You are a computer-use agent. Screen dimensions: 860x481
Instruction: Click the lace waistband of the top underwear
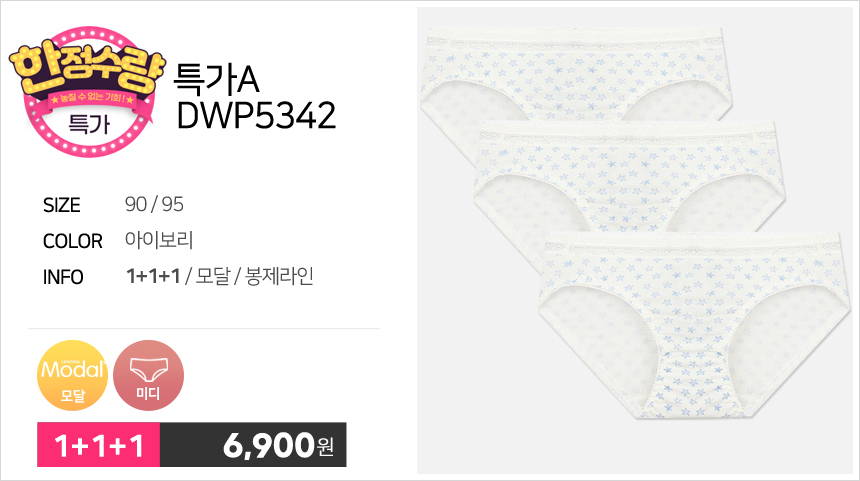pos(575,40)
